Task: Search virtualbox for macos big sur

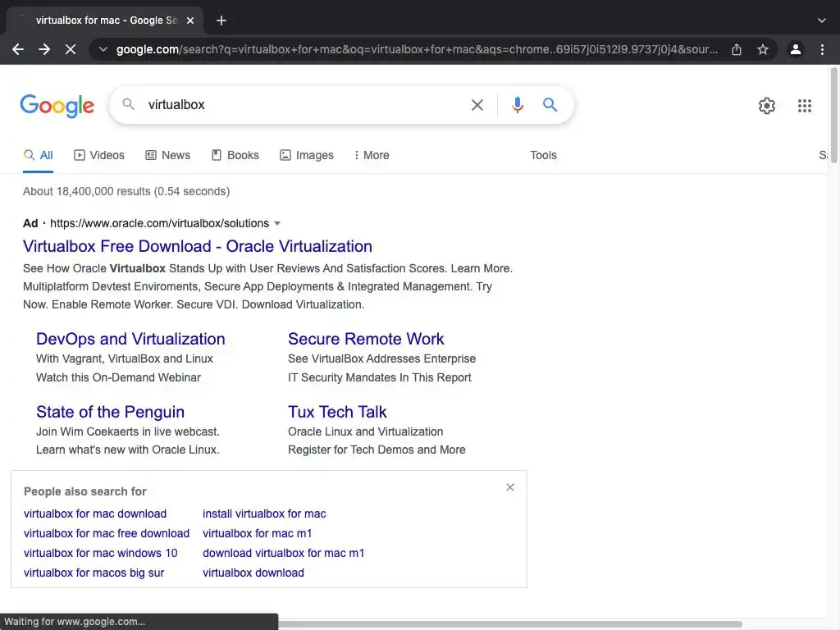Action: coord(94,573)
